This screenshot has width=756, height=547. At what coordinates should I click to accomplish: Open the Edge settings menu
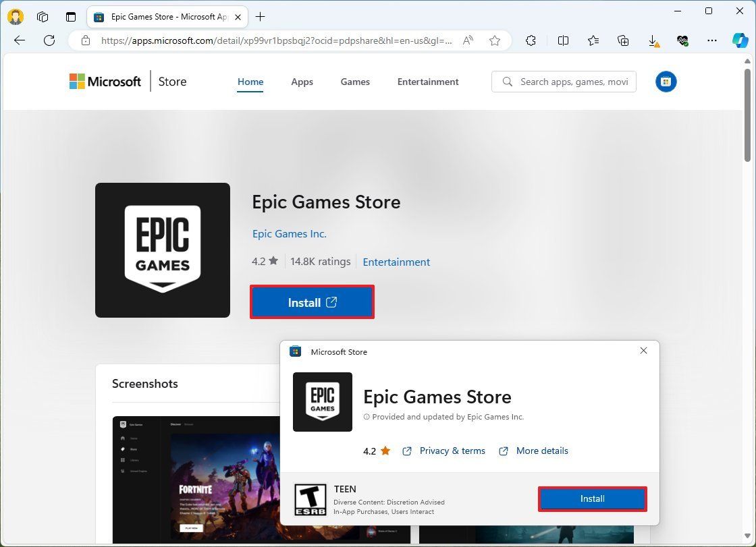[x=712, y=40]
